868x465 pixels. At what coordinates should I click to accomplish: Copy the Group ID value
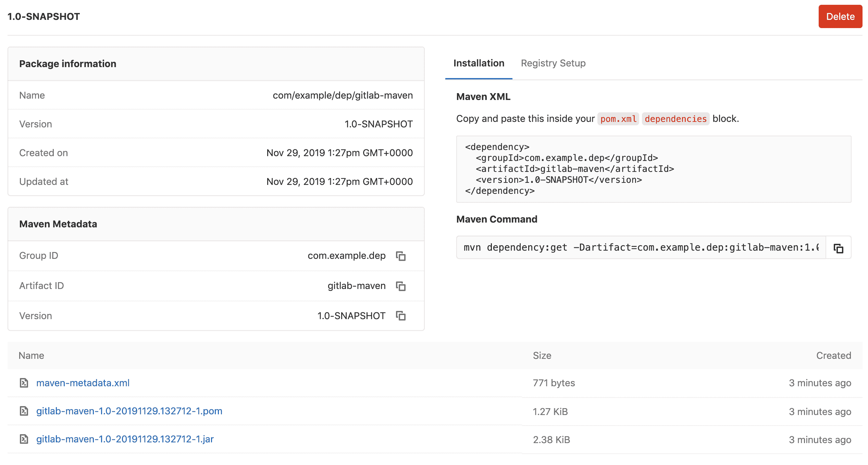click(401, 256)
